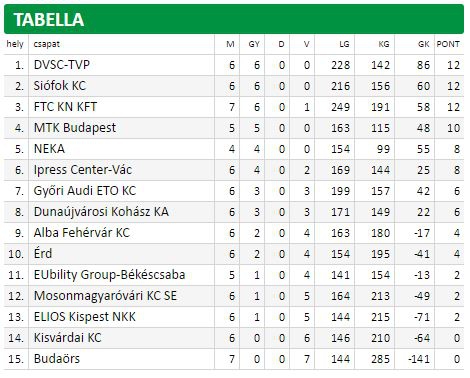Click the NEKA team name

click(49, 149)
